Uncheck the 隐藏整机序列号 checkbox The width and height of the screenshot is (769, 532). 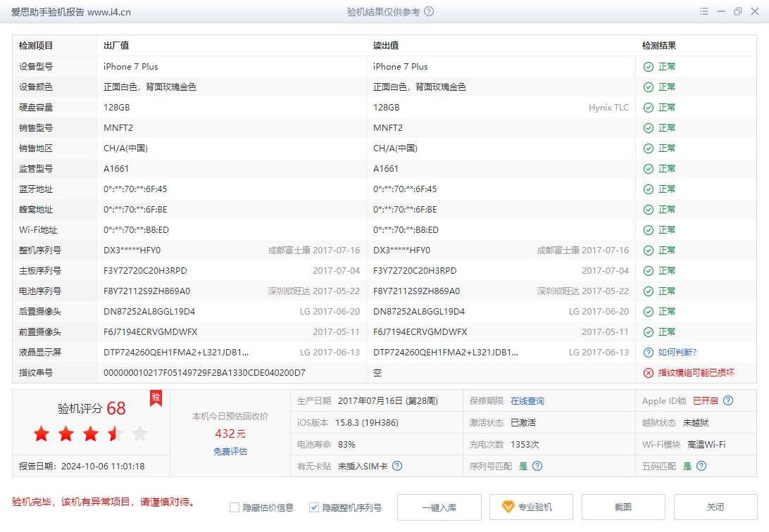(314, 507)
